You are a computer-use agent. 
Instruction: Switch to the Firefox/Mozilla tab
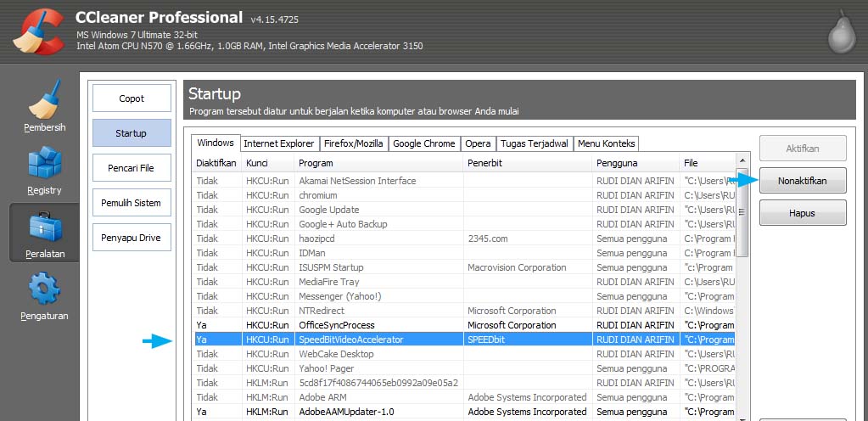point(354,143)
